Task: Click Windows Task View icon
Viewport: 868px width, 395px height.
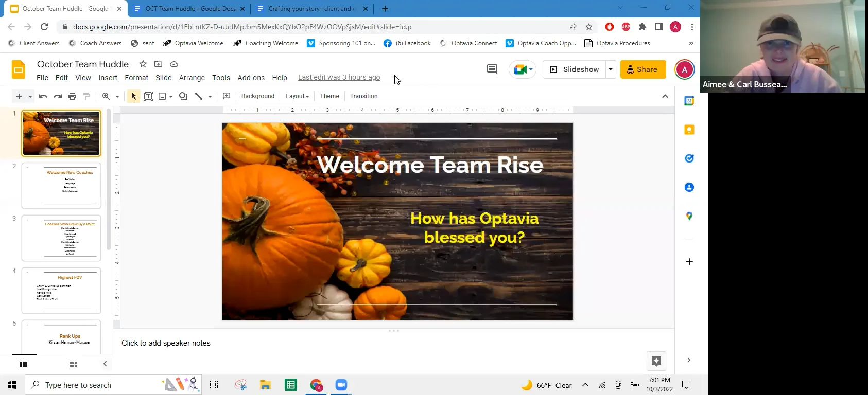Action: point(214,385)
